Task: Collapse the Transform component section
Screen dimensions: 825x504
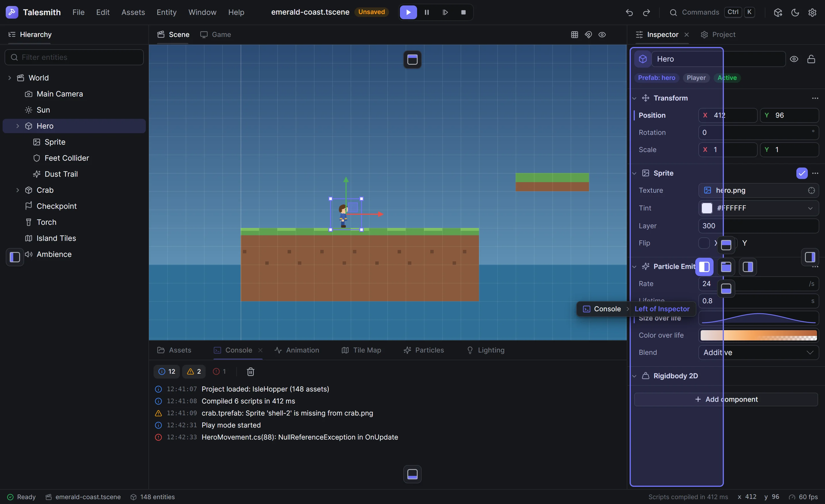Action: 634,99
